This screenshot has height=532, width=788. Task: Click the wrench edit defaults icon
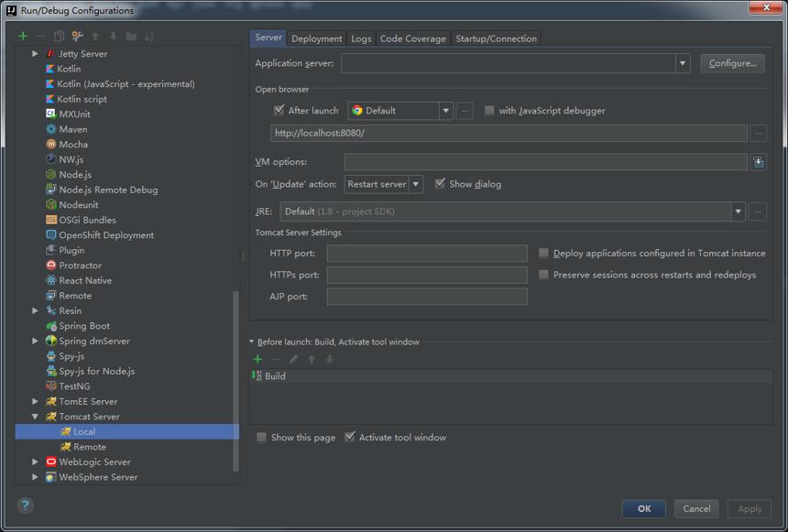tap(77, 37)
